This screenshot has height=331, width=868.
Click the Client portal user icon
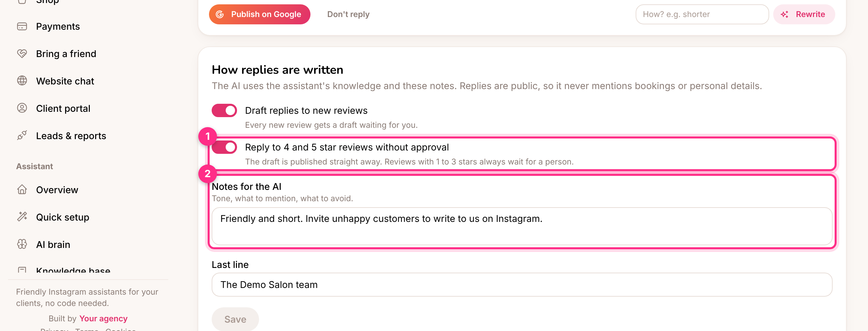point(22,108)
